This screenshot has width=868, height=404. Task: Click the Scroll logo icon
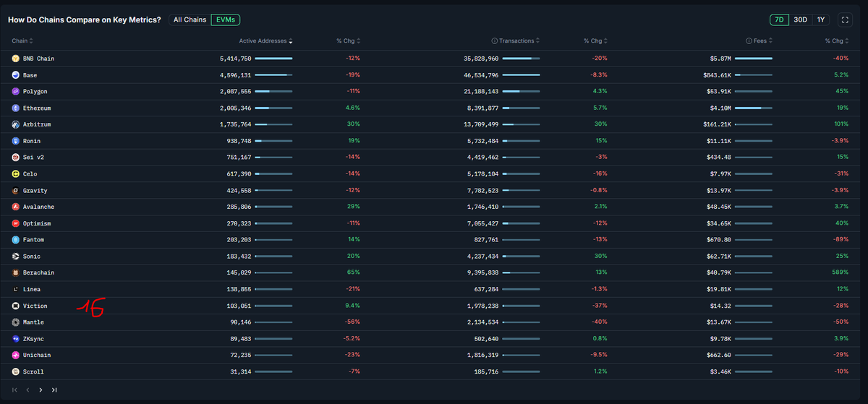click(15, 371)
